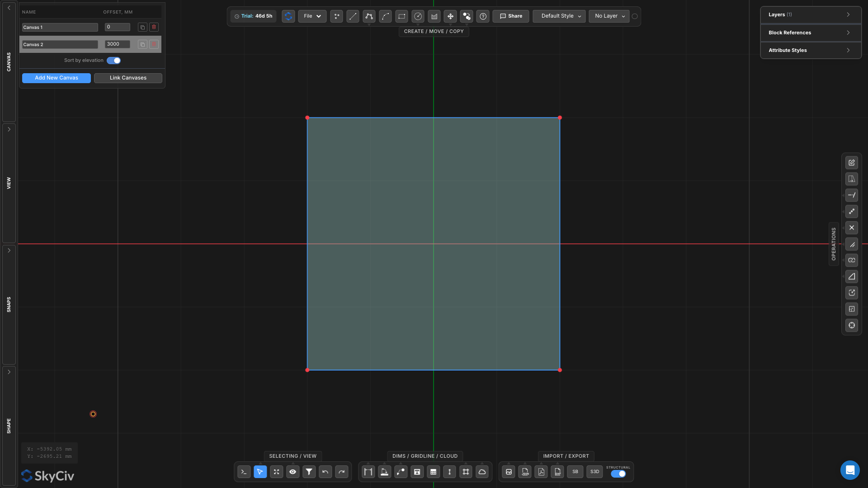Choose the rectangle creation tool
868x488 pixels.
[x=401, y=16]
